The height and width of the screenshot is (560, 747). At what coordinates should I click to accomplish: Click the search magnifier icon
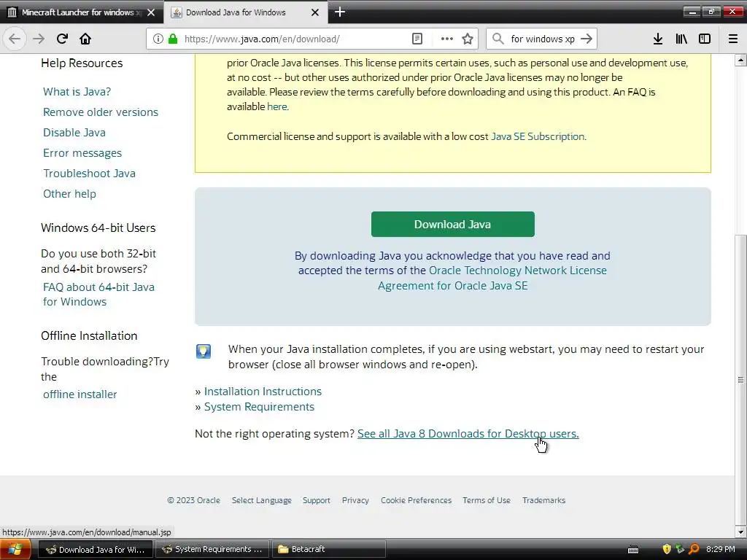tap(498, 39)
